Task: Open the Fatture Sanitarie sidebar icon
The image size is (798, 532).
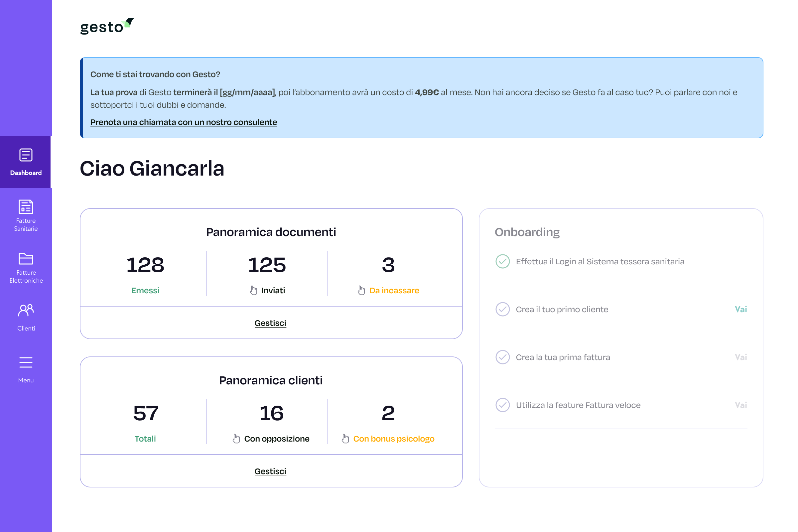Action: click(x=26, y=207)
